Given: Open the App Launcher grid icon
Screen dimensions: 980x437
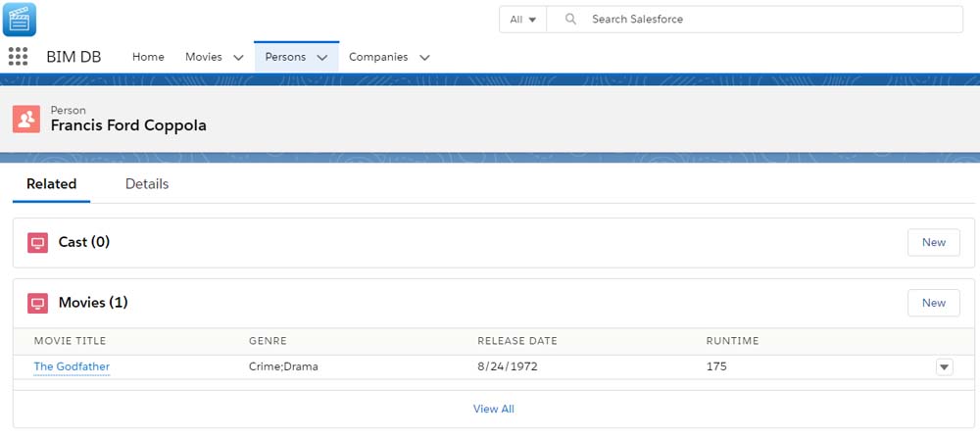Looking at the screenshot, I should 18,56.
